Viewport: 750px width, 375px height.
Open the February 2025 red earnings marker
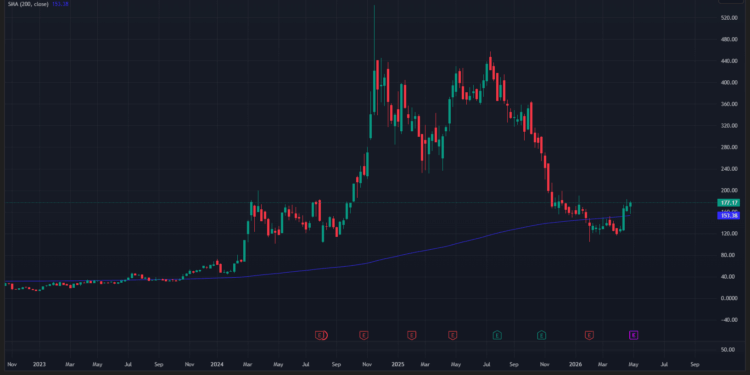coord(411,335)
